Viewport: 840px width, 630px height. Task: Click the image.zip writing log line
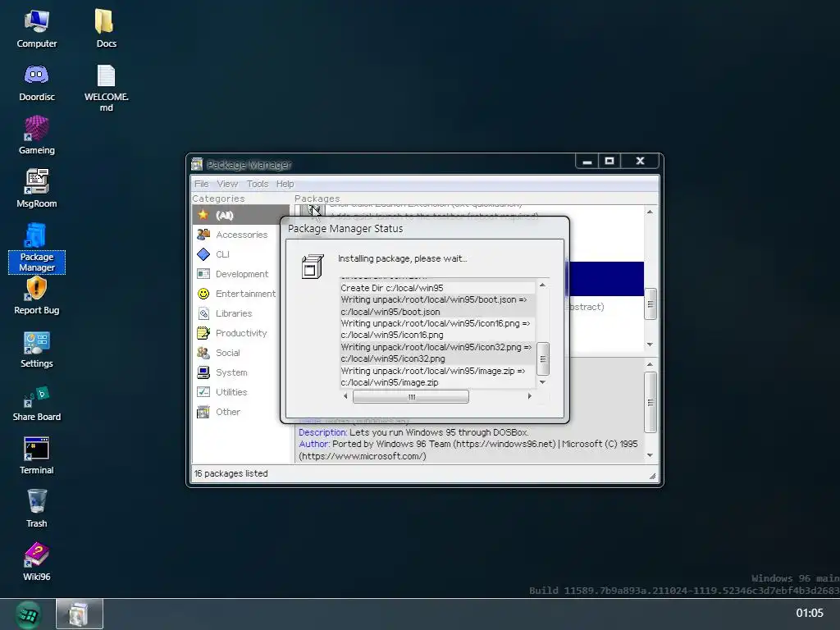(437, 377)
